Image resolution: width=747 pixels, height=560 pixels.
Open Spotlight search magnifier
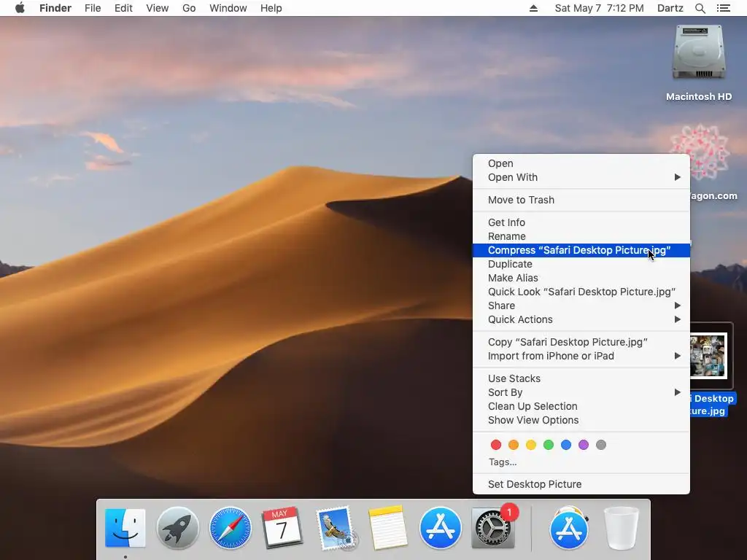click(x=700, y=8)
